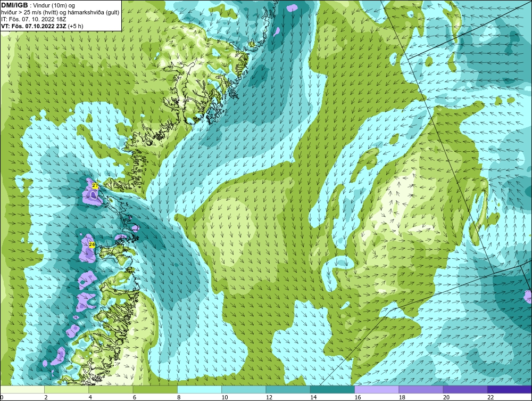
Task: Click the "VT: Fös. 07.10.2022 23Z (+5 h)" line
Action: click(x=42, y=26)
